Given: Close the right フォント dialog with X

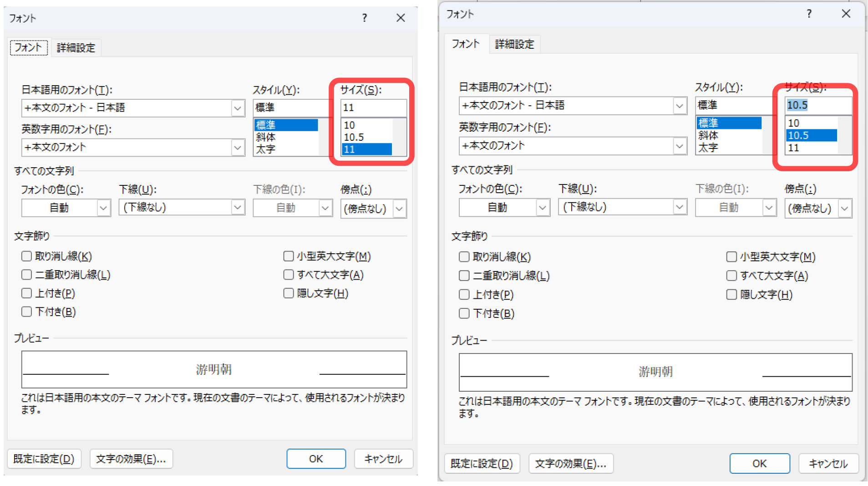Looking at the screenshot, I should pos(846,14).
